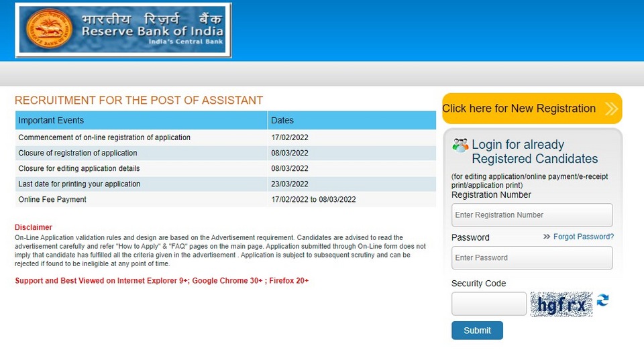The width and height of the screenshot is (644, 362).
Task: Click the registered candidates people icon
Action: 460,145
